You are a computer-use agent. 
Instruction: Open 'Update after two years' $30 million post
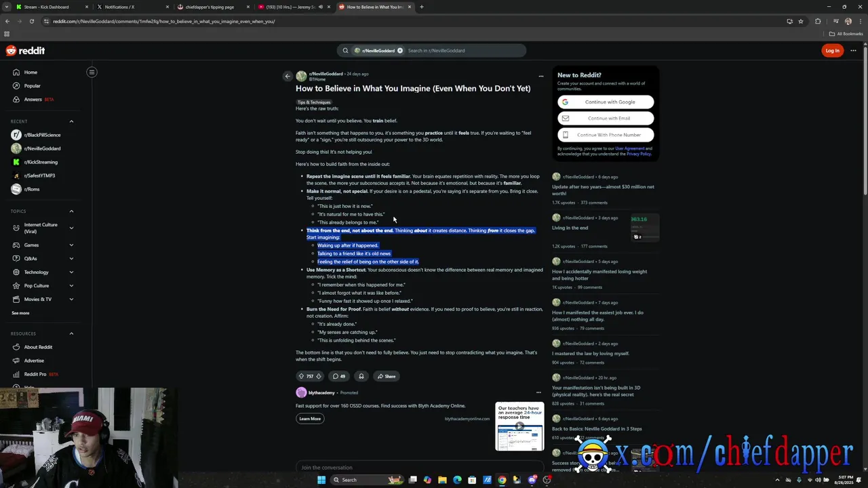pos(603,190)
